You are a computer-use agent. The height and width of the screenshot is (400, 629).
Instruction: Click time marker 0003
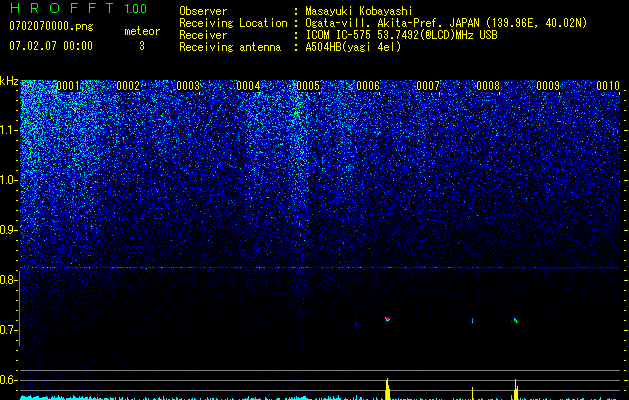pyautogui.click(x=188, y=86)
